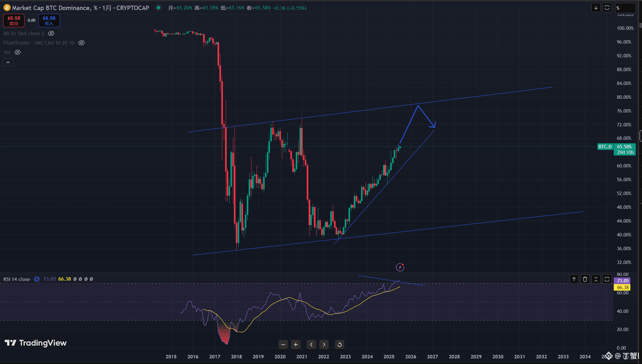Click the blue 65.58 buy button
The image size is (642, 364).
coord(49,21)
